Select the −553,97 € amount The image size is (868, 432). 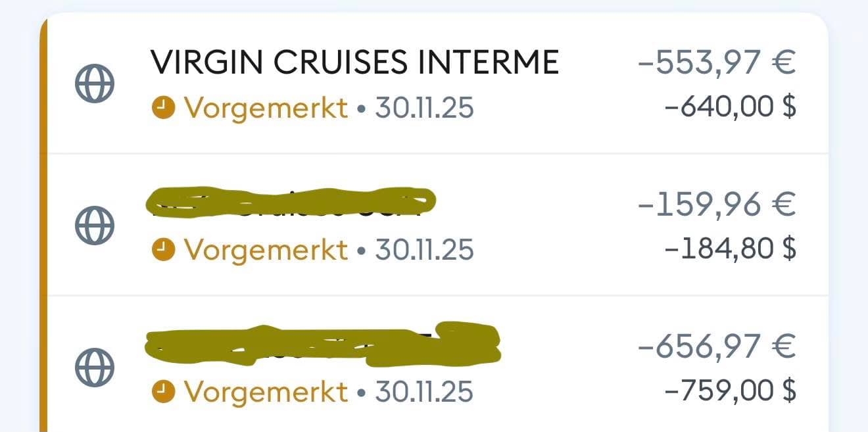pyautogui.click(x=716, y=64)
